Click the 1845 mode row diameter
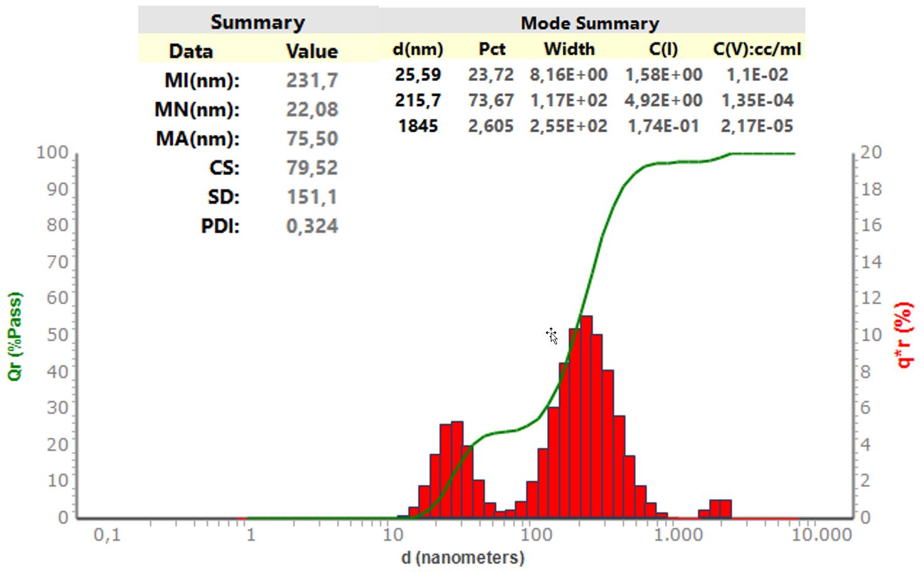This screenshot has height=572, width=924. [x=418, y=126]
